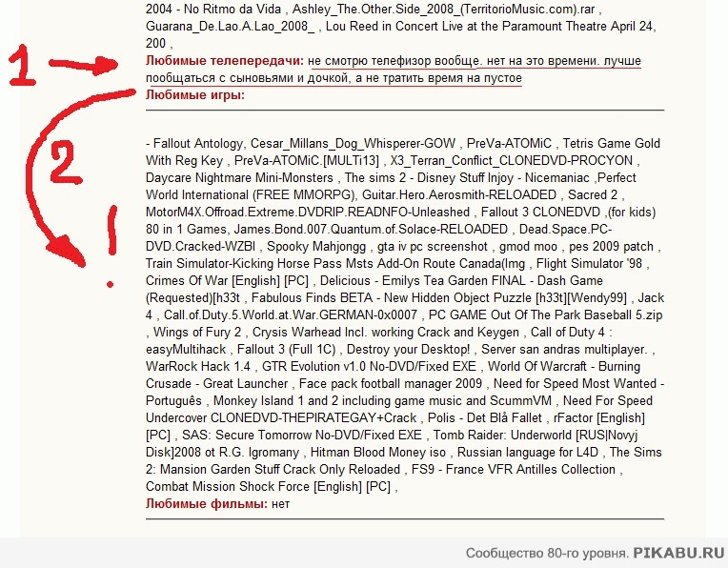Screen dimensions: 728x568
Task: Click the 'Любимые игры:' heading
Action: click(195, 94)
